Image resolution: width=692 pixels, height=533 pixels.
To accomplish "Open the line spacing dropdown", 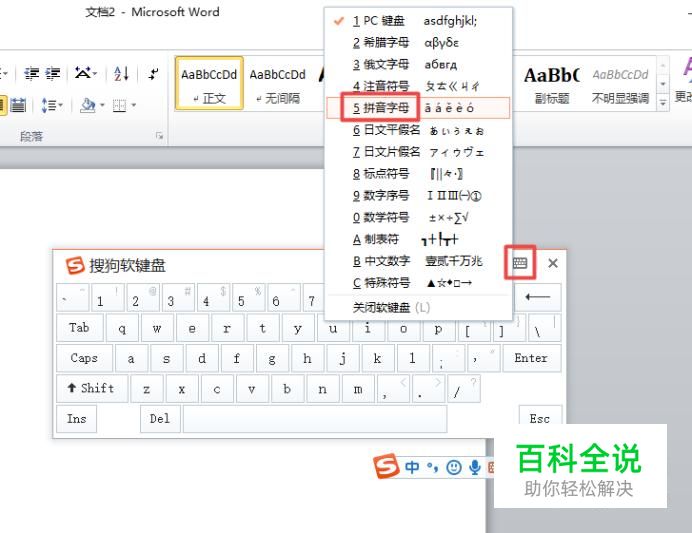I will [x=52, y=105].
